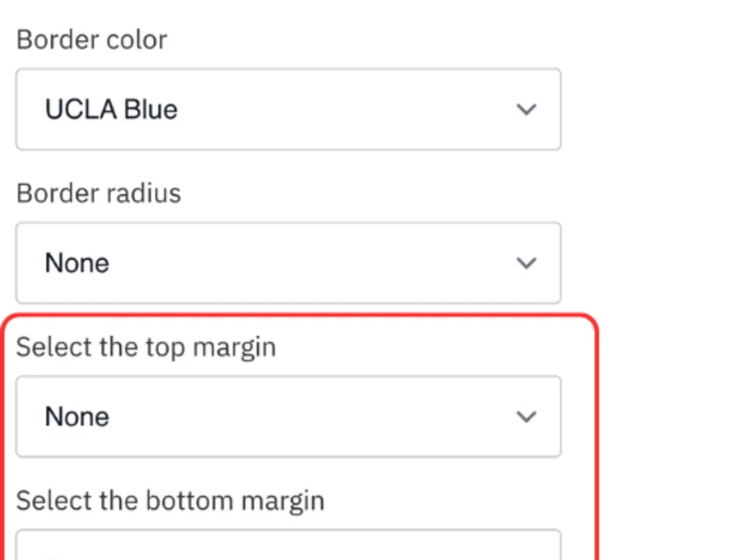Click the top margin selection box
This screenshot has width=747, height=560.
(288, 417)
